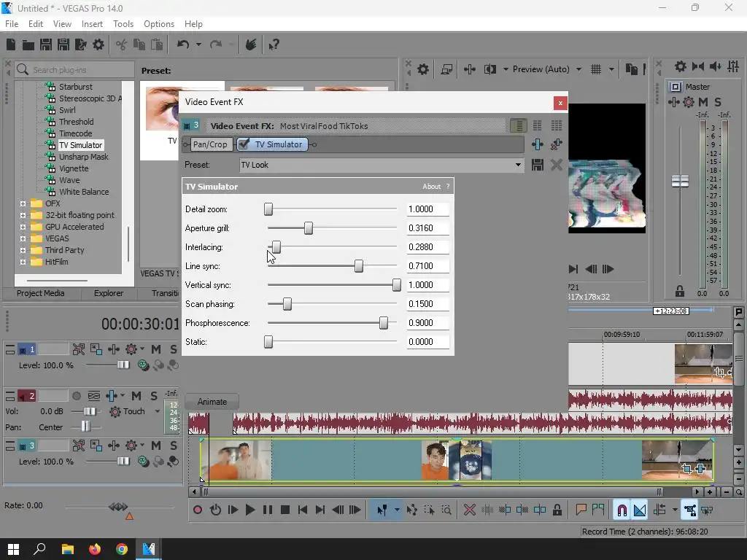Insert marker flag icon in bottom toolbar
This screenshot has height=560, width=747.
(x=581, y=510)
